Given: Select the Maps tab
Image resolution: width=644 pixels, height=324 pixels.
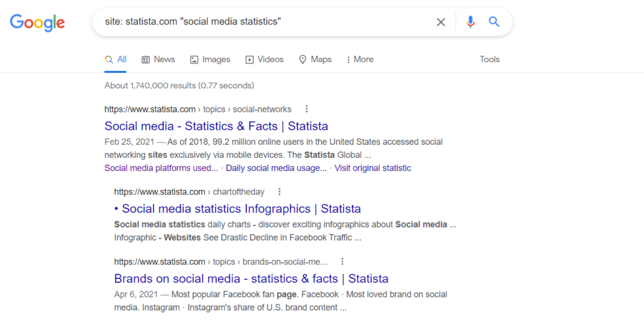Looking at the screenshot, I should pyautogui.click(x=315, y=59).
